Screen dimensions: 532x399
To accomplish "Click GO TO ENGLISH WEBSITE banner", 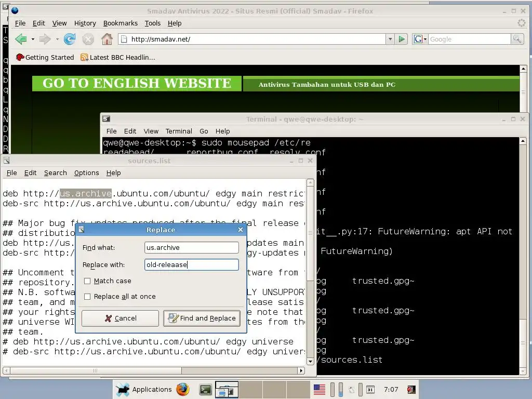I will [x=137, y=84].
